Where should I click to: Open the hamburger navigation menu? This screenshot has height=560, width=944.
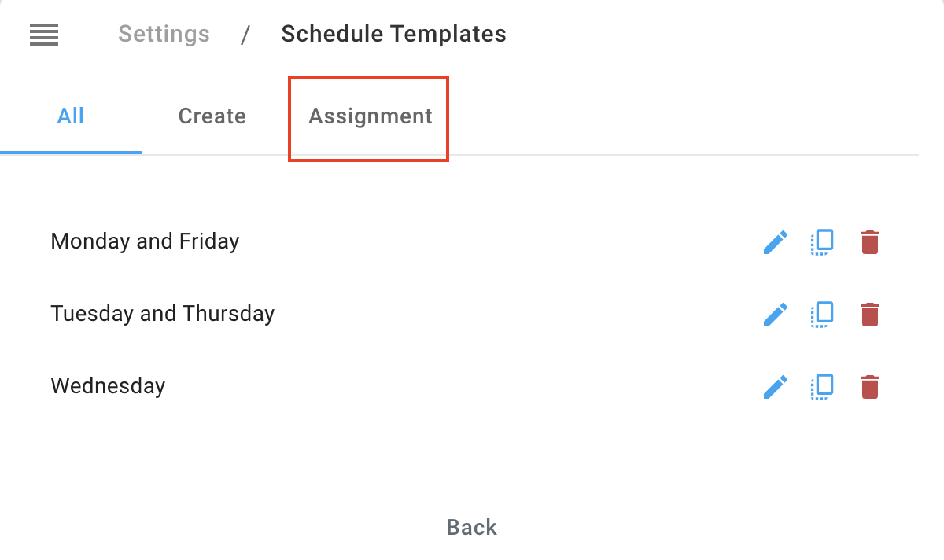[44, 35]
